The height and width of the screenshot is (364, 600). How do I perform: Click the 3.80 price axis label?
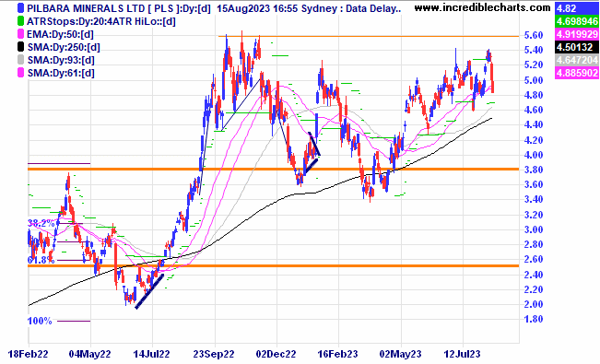click(534, 170)
